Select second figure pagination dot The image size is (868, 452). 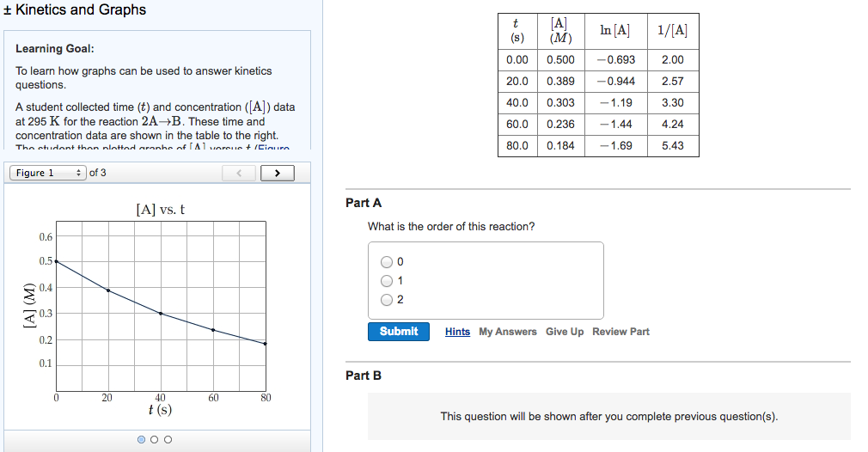click(x=155, y=439)
